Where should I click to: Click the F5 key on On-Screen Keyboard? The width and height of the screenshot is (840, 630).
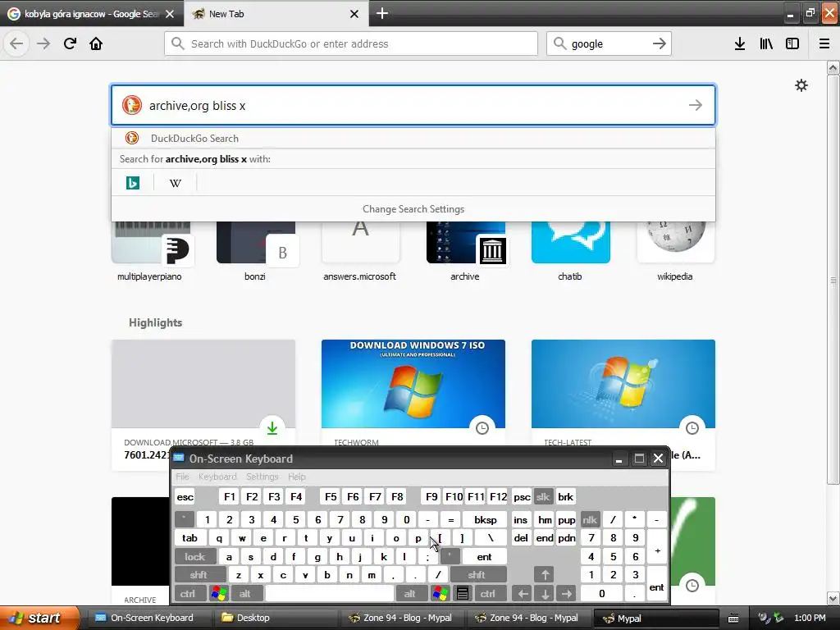331,496
